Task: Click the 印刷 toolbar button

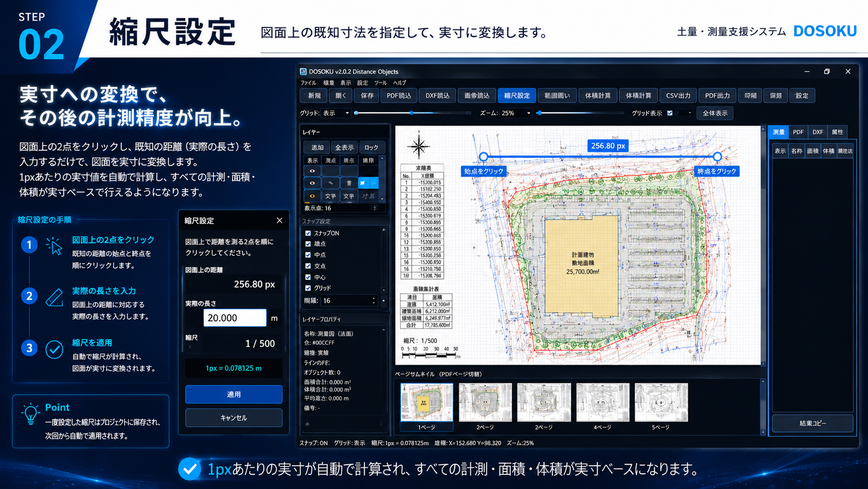Action: [x=750, y=96]
